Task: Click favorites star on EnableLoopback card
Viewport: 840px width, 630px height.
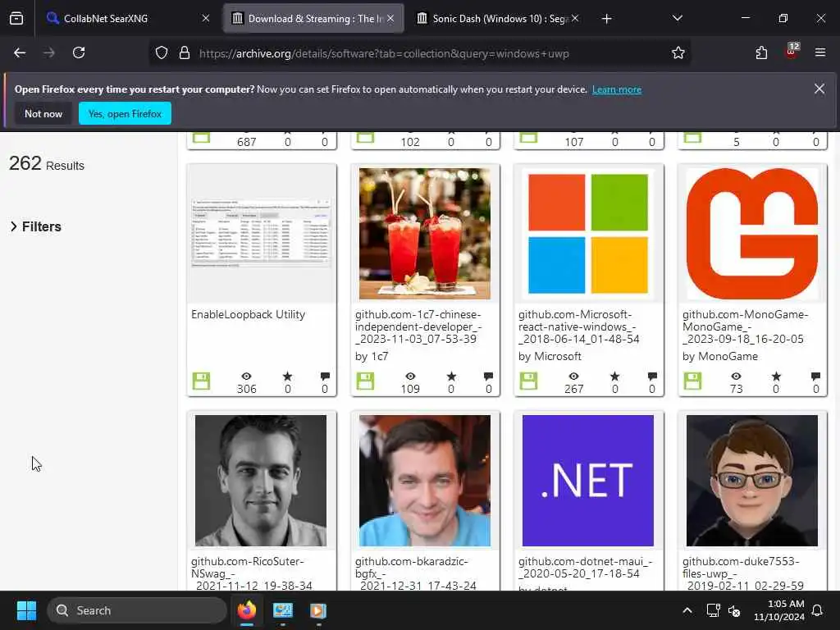Action: point(288,376)
